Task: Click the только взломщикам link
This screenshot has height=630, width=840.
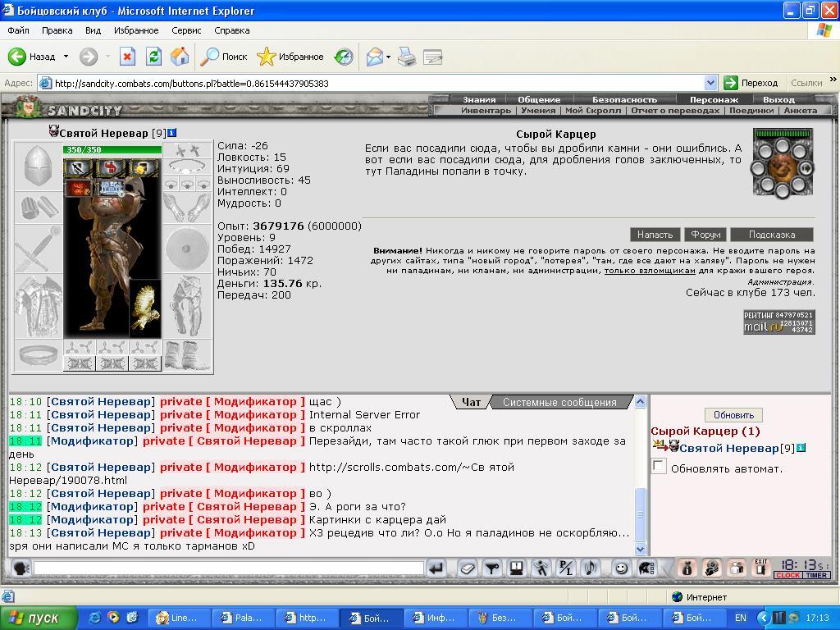Action: tap(650, 271)
